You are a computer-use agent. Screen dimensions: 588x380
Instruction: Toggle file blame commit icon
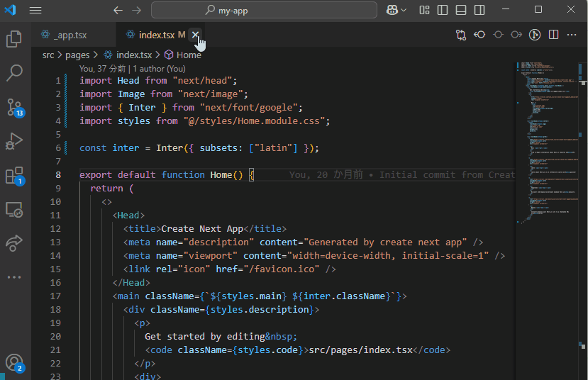tap(498, 35)
